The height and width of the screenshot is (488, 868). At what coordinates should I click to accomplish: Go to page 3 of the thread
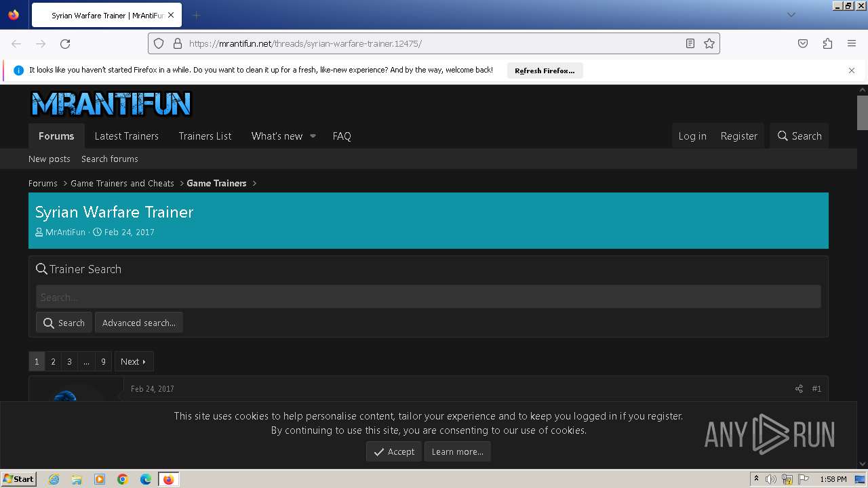click(x=69, y=361)
